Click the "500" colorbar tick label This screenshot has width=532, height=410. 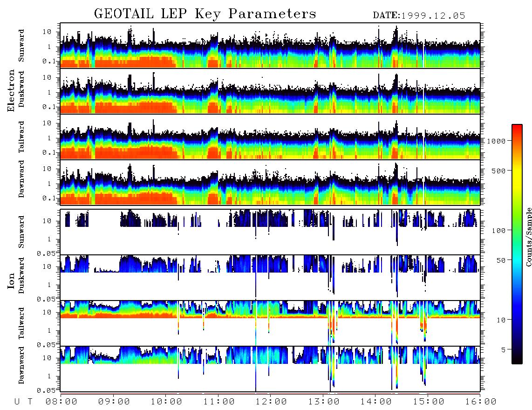[x=499, y=171]
